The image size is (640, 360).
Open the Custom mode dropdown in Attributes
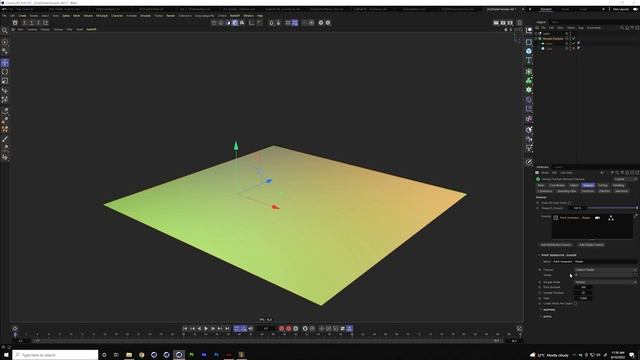tap(625, 179)
